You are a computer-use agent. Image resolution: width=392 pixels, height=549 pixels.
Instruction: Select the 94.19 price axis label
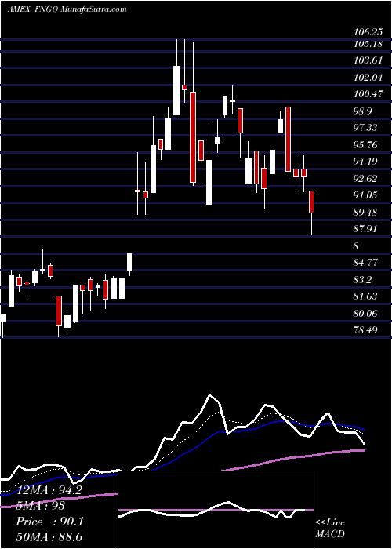pyautogui.click(x=366, y=162)
